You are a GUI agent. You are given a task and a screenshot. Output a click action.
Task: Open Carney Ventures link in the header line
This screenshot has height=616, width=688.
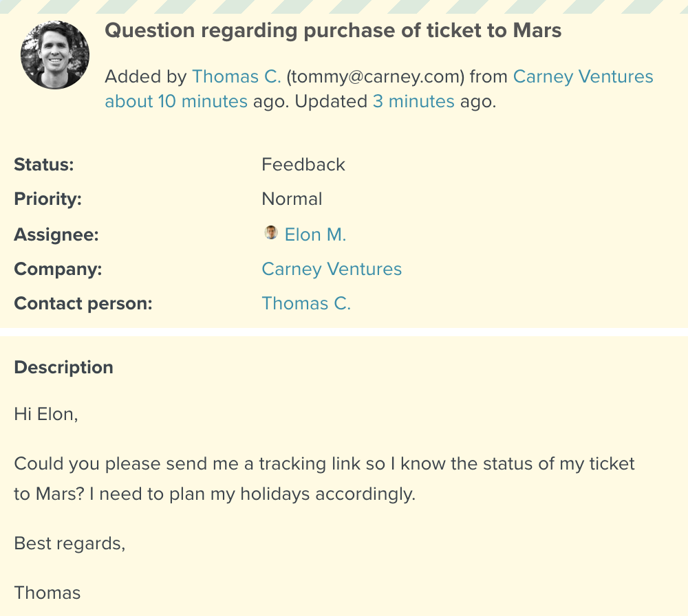(x=583, y=76)
